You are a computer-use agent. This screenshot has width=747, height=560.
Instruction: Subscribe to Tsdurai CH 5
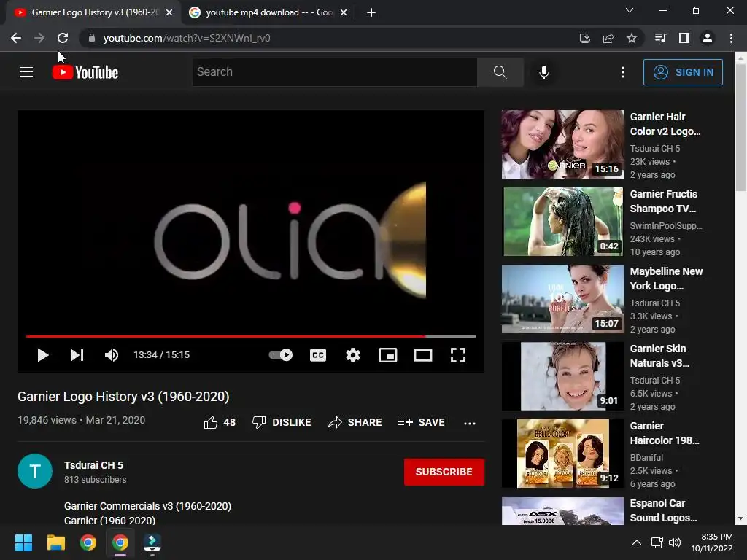point(444,472)
